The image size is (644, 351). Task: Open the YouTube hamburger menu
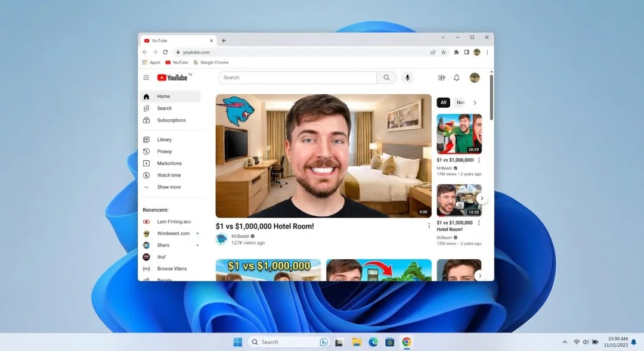pos(146,77)
